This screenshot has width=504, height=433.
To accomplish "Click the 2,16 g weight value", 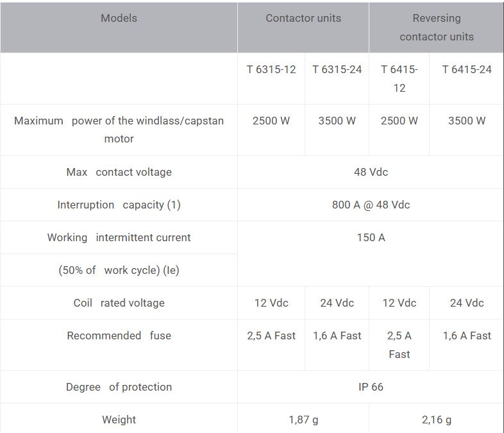I will 436,420.
